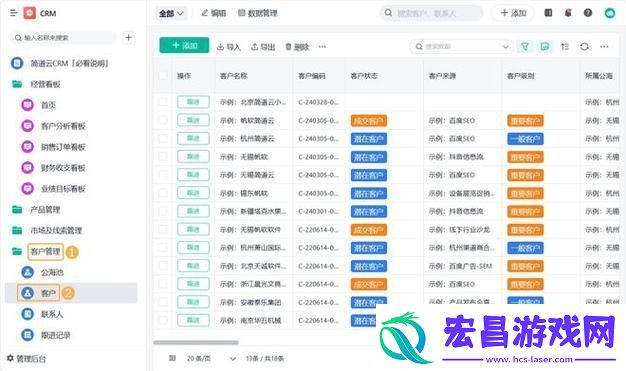Screen dimensions: 626x371
Task: Open the user avatar menu
Action: [x=610, y=13]
